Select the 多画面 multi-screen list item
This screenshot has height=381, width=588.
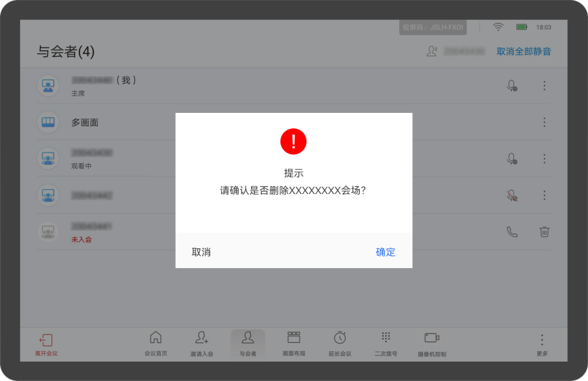pyautogui.click(x=85, y=122)
